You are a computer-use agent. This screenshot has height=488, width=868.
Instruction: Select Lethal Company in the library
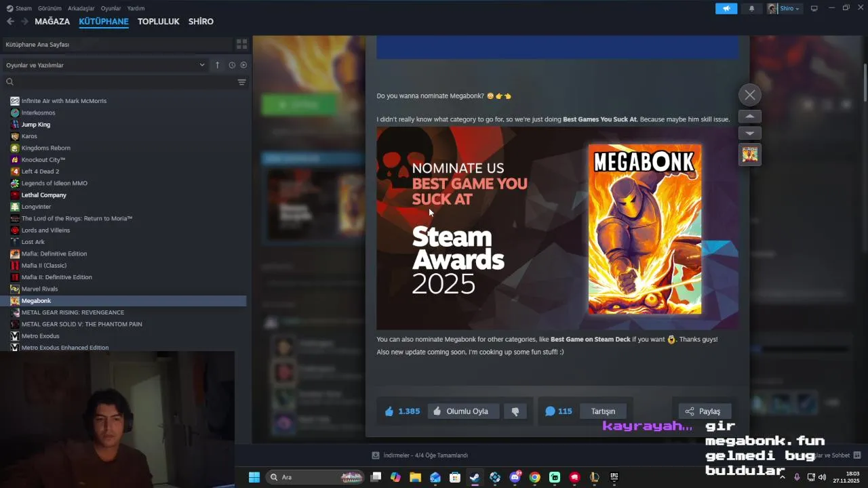43,195
